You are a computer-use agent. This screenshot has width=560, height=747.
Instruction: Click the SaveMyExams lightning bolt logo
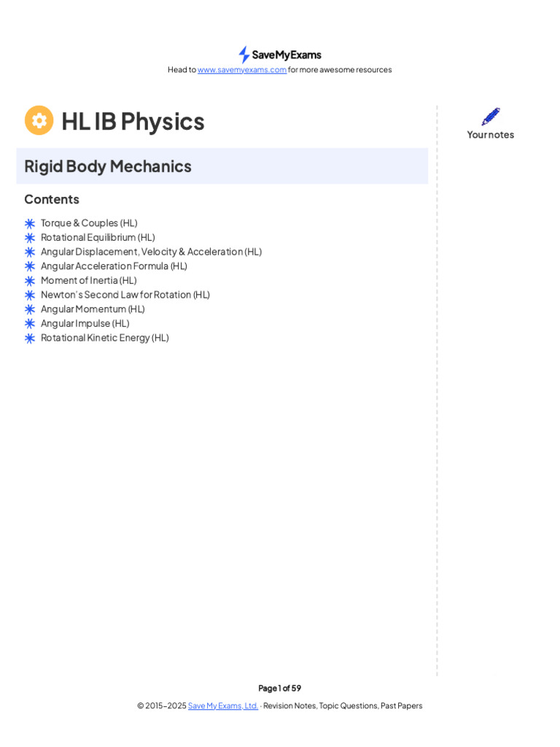point(244,55)
